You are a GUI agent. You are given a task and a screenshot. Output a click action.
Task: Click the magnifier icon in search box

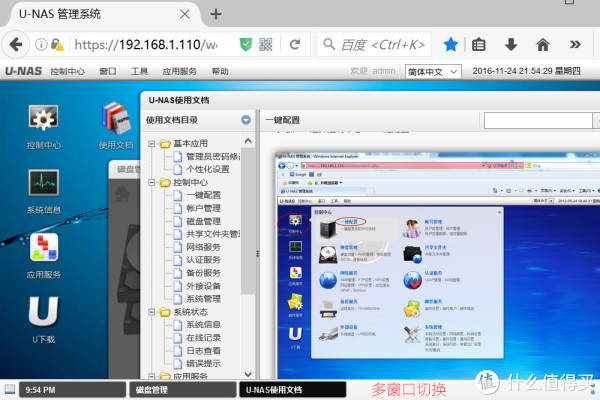[329, 44]
